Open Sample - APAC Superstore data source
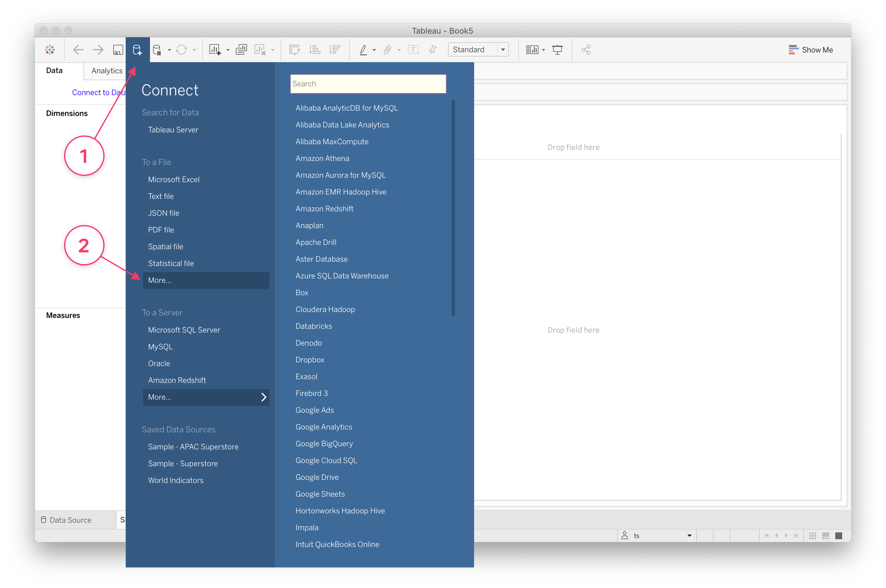 (193, 447)
